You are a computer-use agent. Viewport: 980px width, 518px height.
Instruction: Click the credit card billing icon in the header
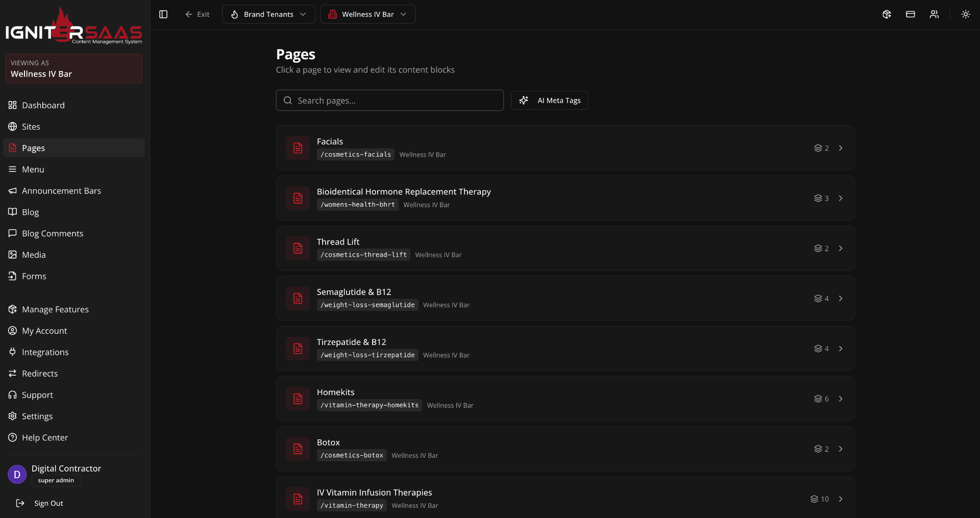click(x=910, y=14)
